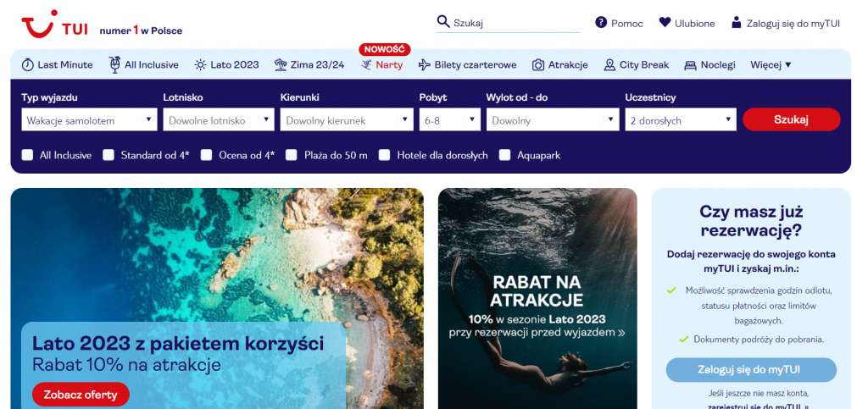Tick the Plaża do 50 m checkbox
868x409 pixels.
coord(292,155)
